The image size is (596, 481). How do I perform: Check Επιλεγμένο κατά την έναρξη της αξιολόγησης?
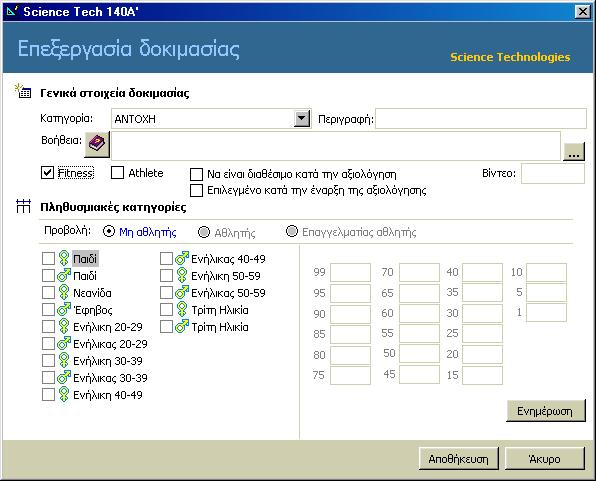click(196, 190)
